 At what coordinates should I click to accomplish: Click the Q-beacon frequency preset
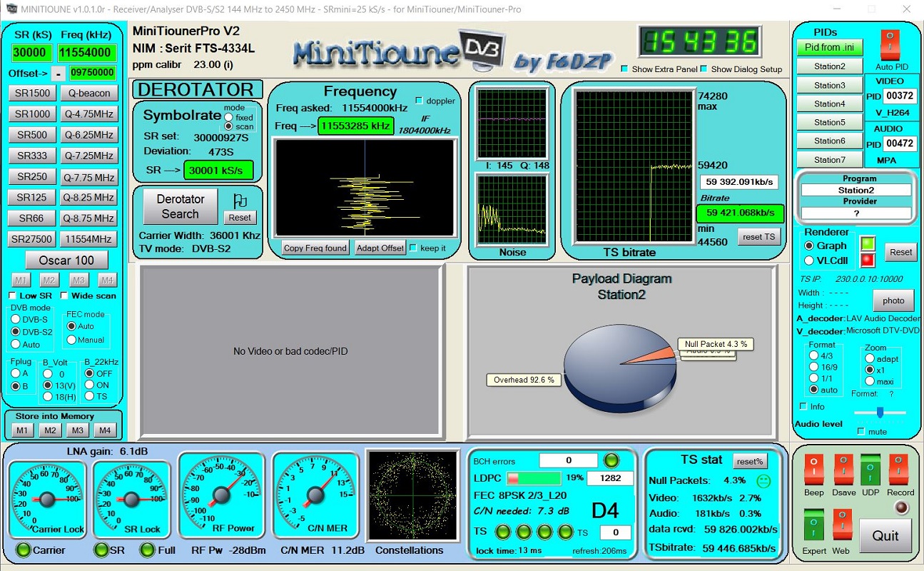[88, 94]
